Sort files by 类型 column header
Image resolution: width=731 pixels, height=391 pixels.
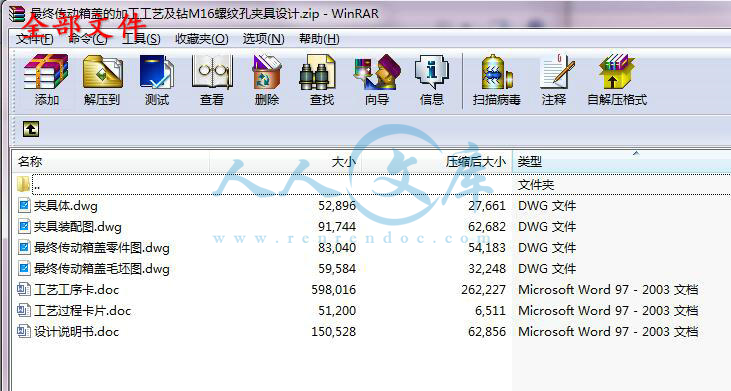621,162
